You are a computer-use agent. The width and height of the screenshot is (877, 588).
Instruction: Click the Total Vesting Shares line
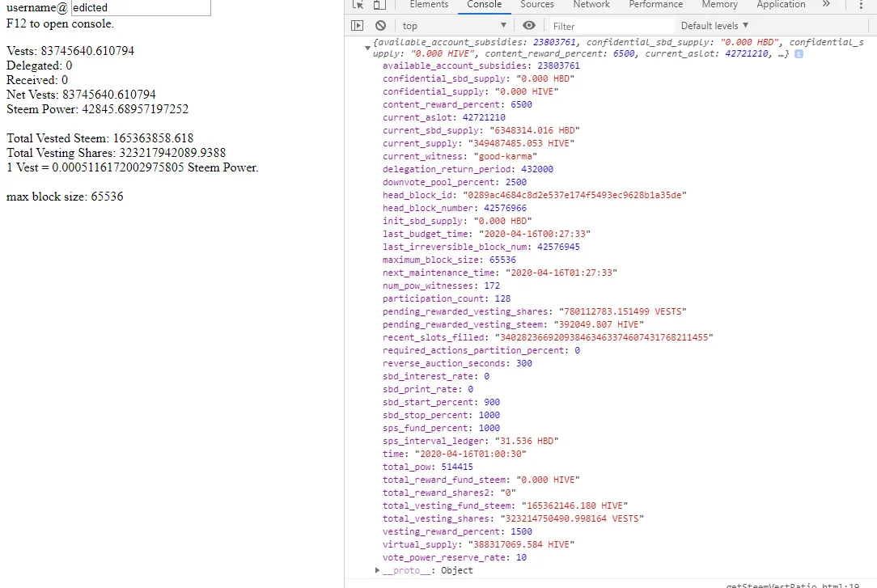click(x=116, y=153)
